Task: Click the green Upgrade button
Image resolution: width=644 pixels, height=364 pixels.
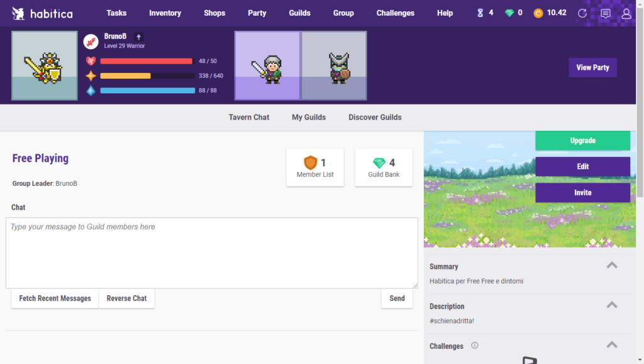Action: pyautogui.click(x=582, y=140)
